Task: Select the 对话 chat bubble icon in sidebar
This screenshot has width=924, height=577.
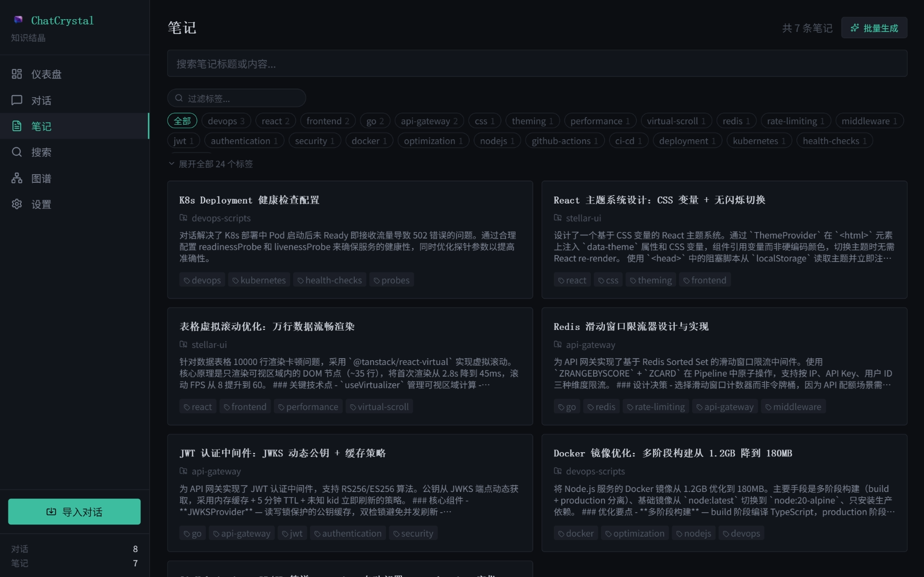Action: point(16,100)
